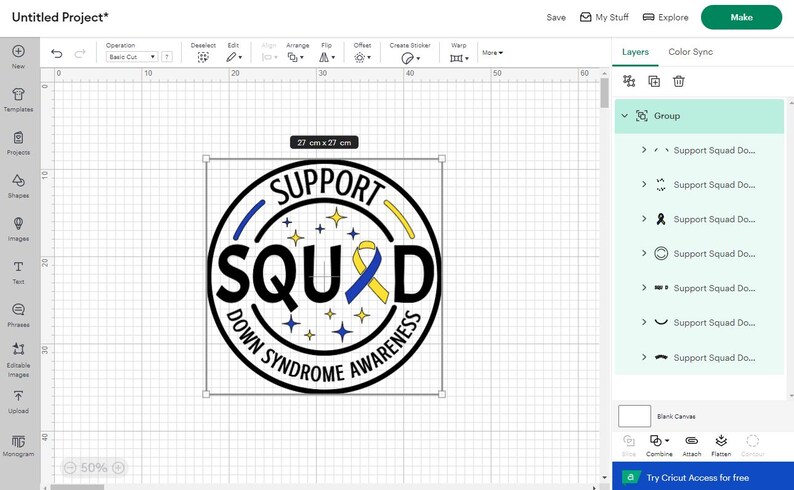Zoom in with the plus button
Image resolution: width=794 pixels, height=490 pixels.
coord(118,467)
